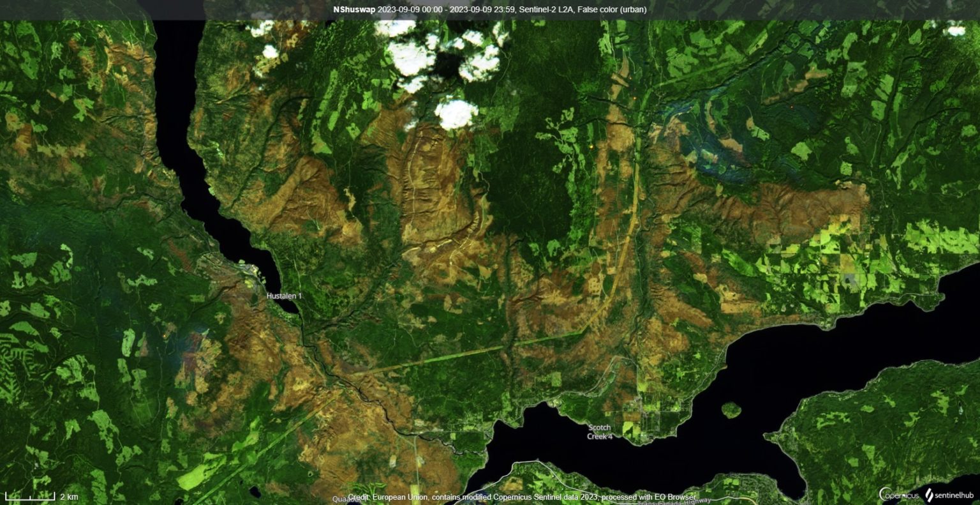Click the 2 km scale text label
Screen dimensions: 980x505
pos(68,497)
